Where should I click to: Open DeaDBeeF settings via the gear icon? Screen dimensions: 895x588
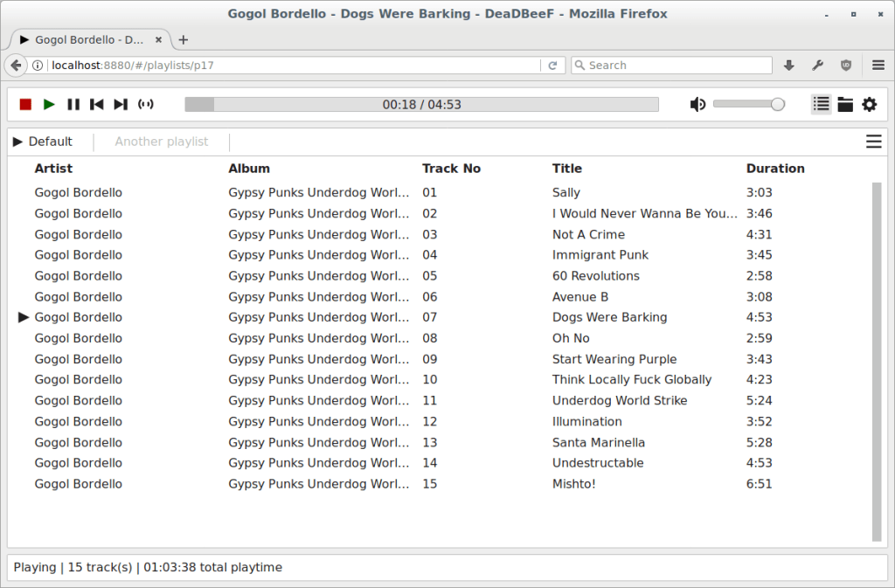pyautogui.click(x=870, y=104)
